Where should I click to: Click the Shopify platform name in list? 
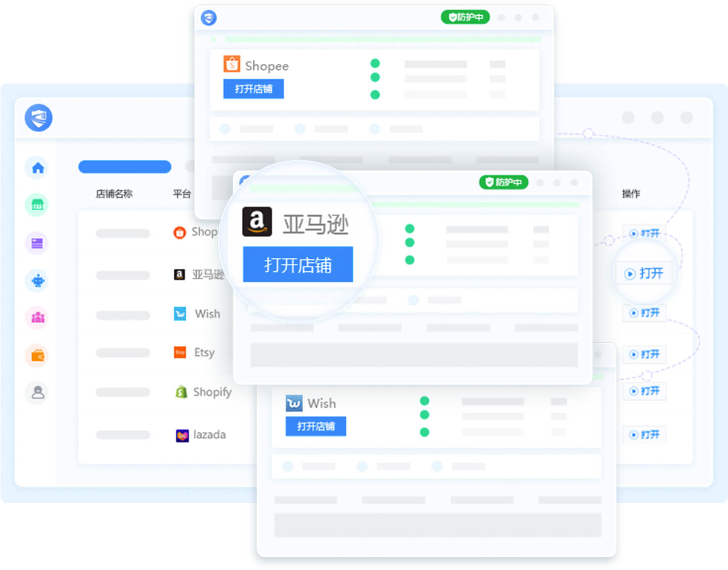[212, 392]
